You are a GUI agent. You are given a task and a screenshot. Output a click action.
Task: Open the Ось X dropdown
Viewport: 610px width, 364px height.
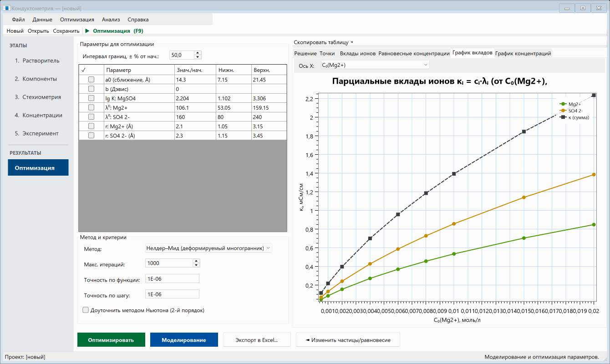point(375,65)
